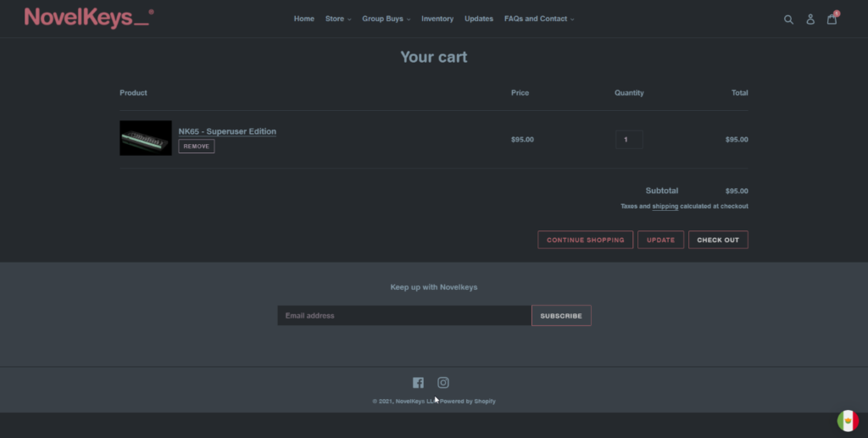Viewport: 868px width, 438px height.
Task: Click the $95.00 subtotal amount
Action: (x=737, y=191)
